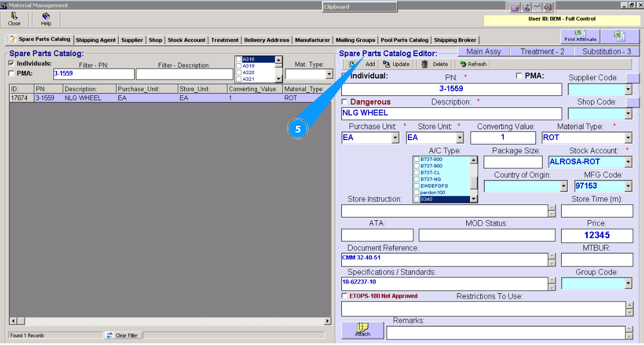Open the Stock Account tab
Image resolution: width=644 pixels, height=345 pixels.
(186, 40)
